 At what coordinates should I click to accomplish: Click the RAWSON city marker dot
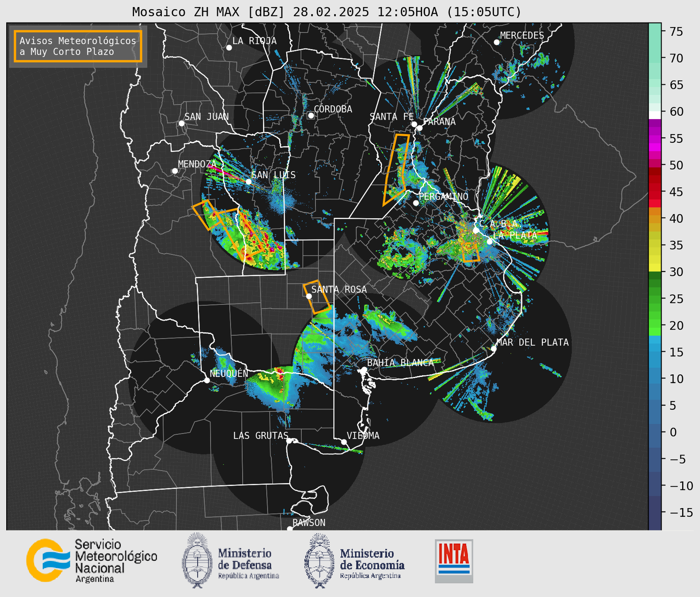click(x=290, y=529)
